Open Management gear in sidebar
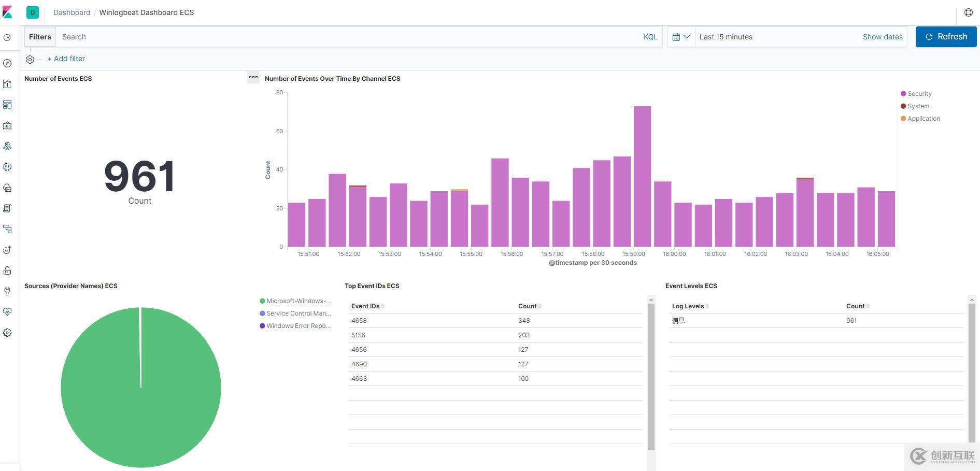This screenshot has width=980, height=471. coord(7,333)
